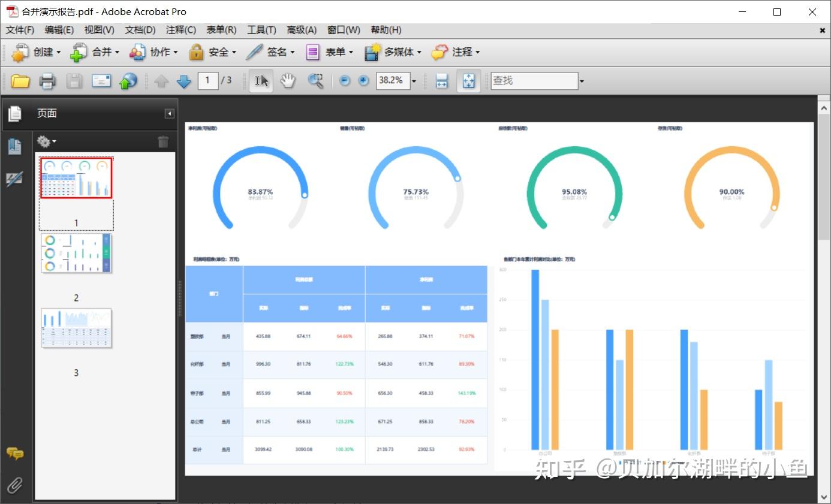Screen dimensions: 831x504
Task: Switch to Fit Page view icon
Action: tap(468, 80)
